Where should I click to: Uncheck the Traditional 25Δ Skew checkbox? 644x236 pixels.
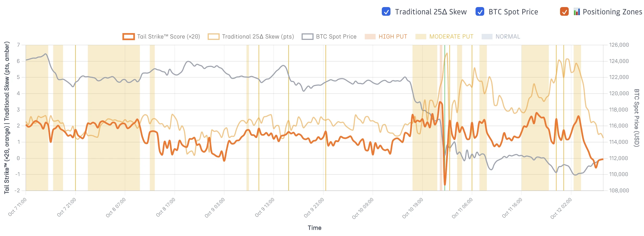point(386,12)
